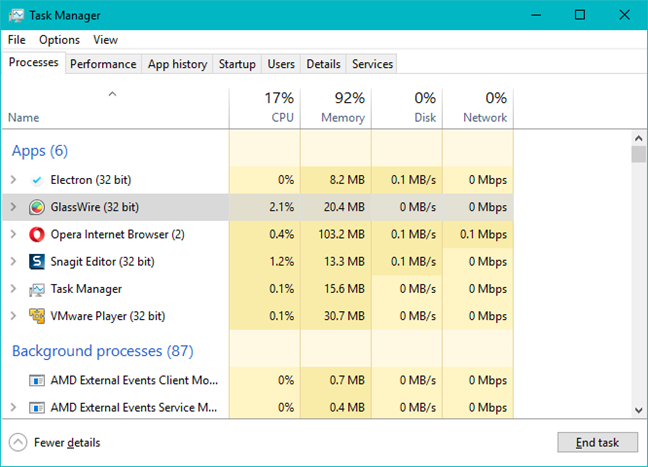Viewport: 648px width, 467px height.
Task: Switch to the App history tab
Action: [x=177, y=64]
